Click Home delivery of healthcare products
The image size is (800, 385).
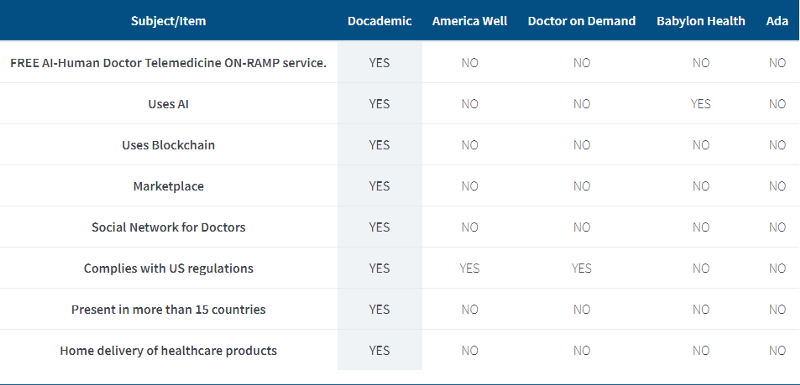[x=168, y=351]
